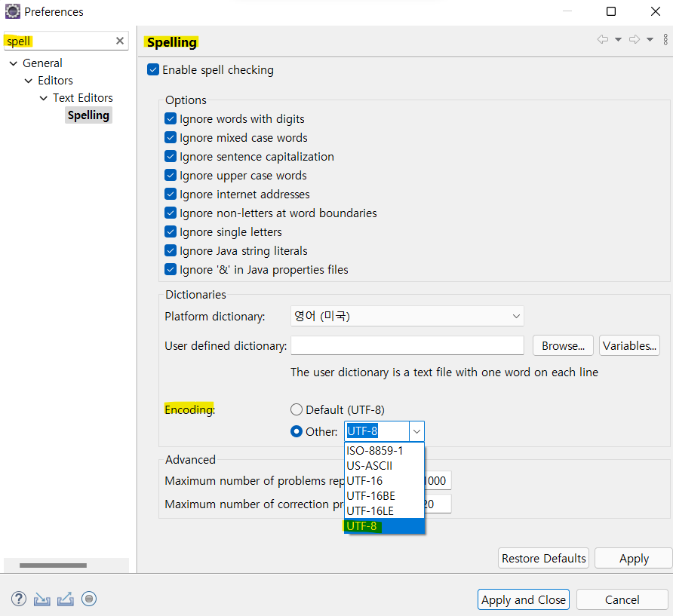Click the Apply button
The width and height of the screenshot is (673, 616).
(x=634, y=558)
